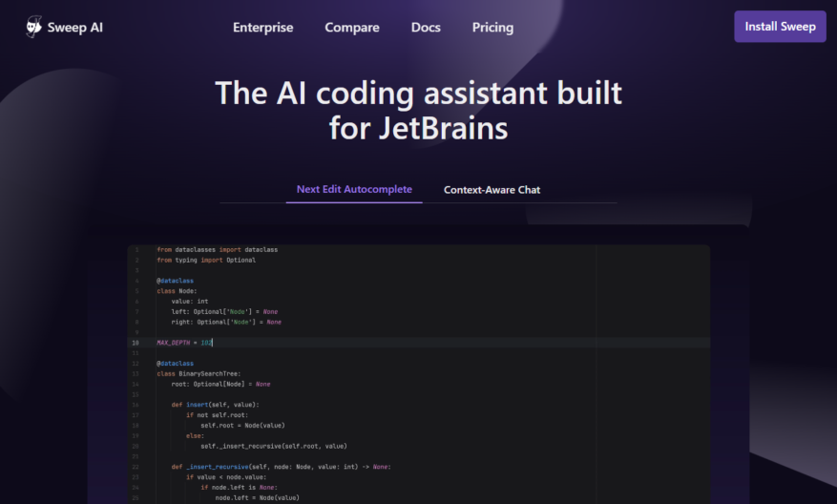Screen dimensions: 837x504
Task: Click the 'self.root = Node(value)' line
Action: [x=242, y=426]
